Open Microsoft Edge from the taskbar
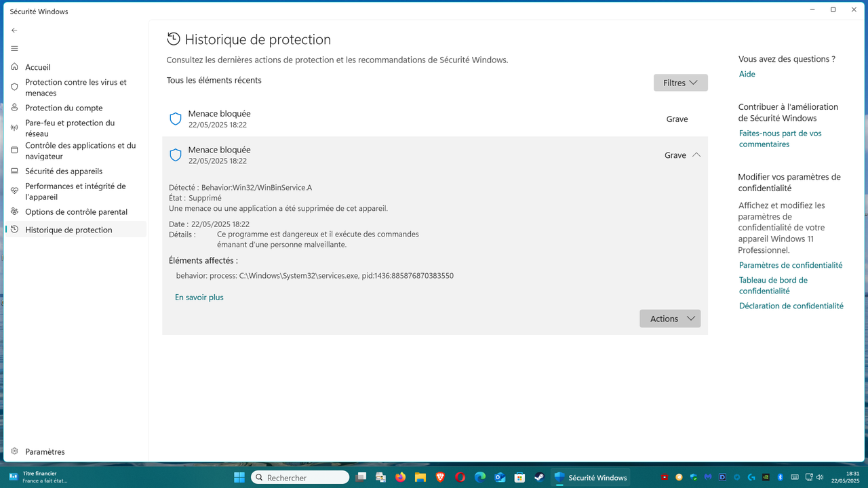The image size is (868, 488). coord(480,477)
